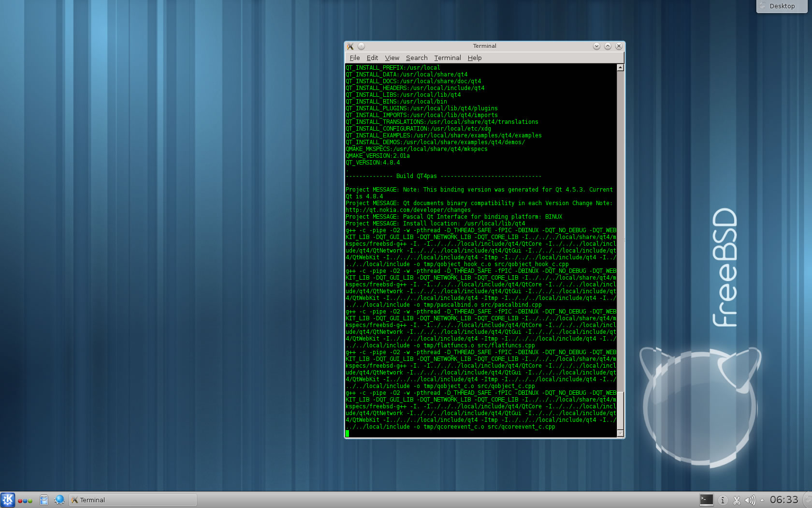
Task: Maximize the Terminal window
Action: pyautogui.click(x=608, y=46)
